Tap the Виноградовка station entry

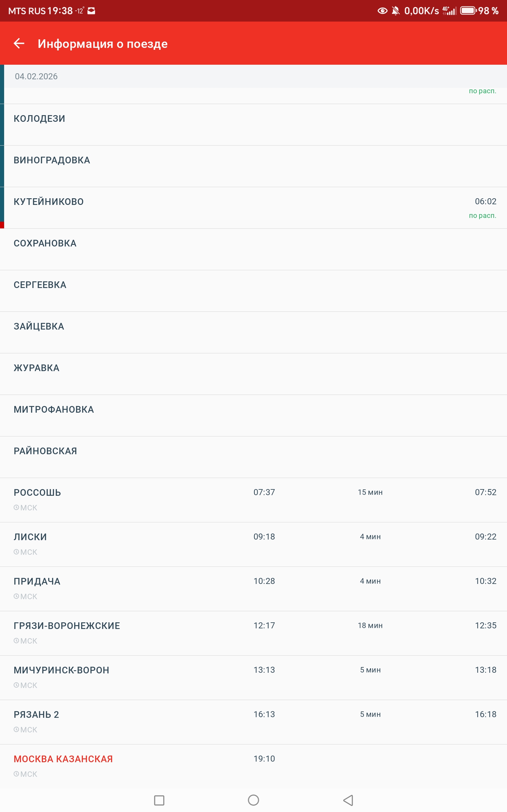point(52,160)
